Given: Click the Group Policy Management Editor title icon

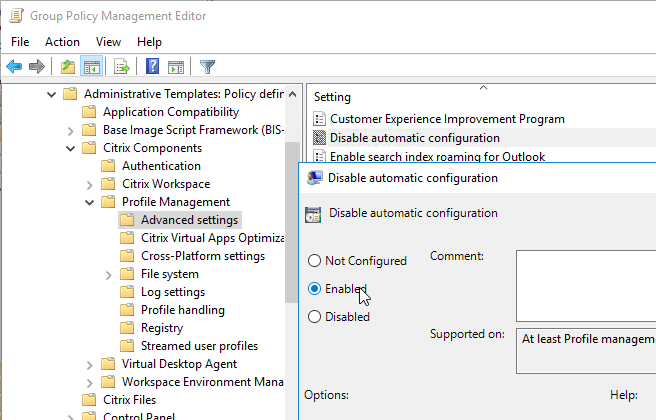Looking at the screenshot, I should pyautogui.click(x=17, y=16).
